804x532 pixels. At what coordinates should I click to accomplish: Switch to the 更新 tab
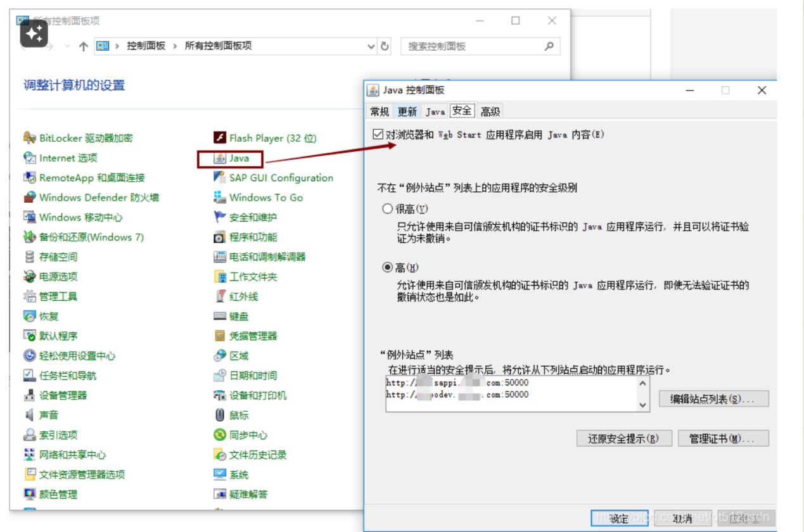click(x=407, y=111)
